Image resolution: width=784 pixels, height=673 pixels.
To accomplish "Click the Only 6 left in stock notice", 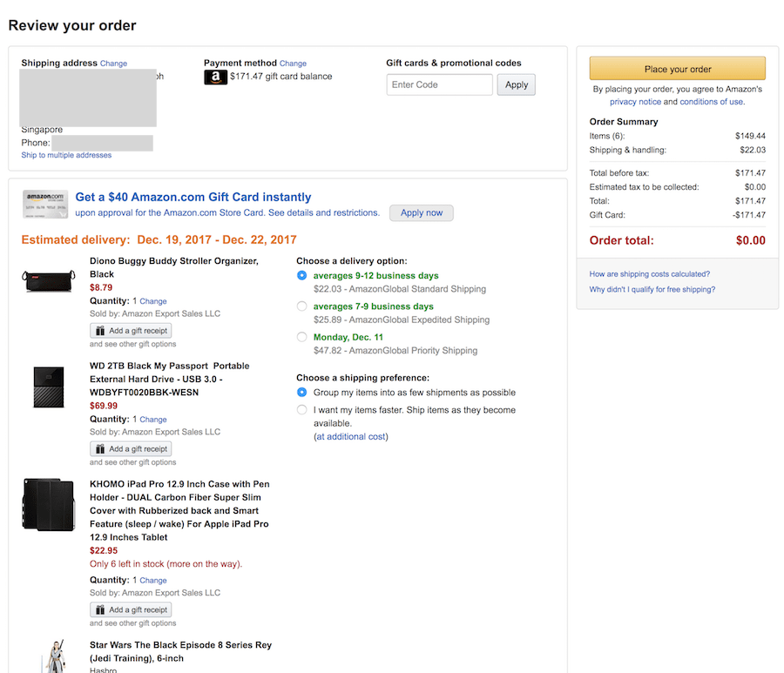I will (x=166, y=564).
